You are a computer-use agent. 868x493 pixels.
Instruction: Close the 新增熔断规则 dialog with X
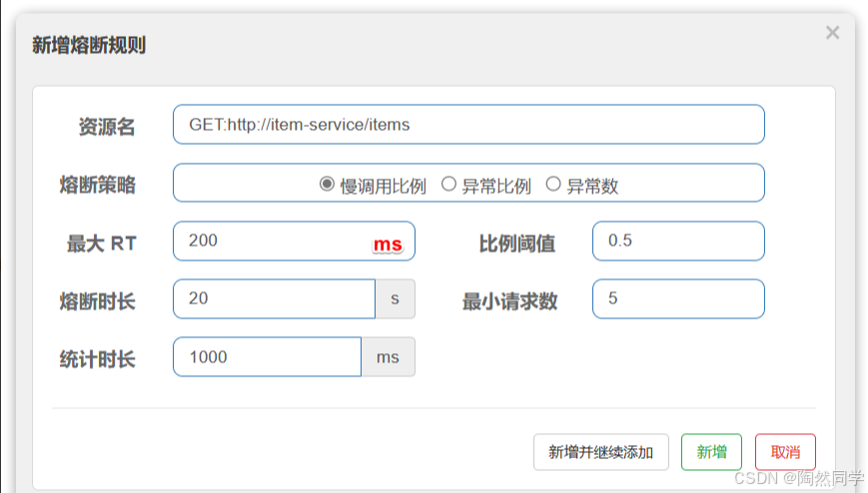833,33
